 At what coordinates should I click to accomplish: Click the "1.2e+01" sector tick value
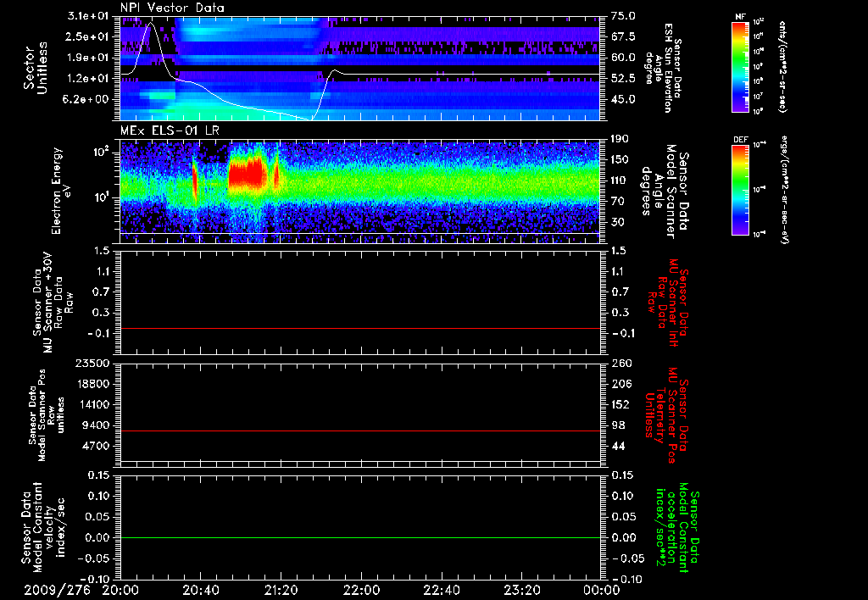[x=88, y=79]
